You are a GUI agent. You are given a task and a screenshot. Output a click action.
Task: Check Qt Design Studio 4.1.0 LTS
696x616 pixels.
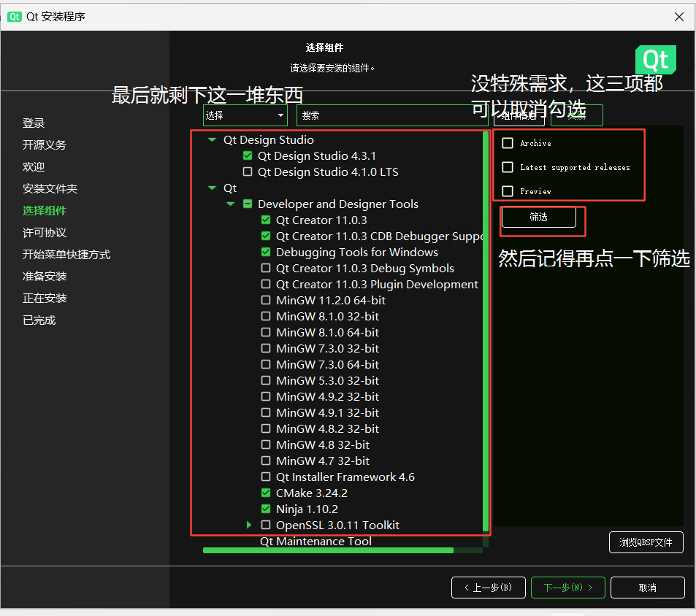point(248,172)
